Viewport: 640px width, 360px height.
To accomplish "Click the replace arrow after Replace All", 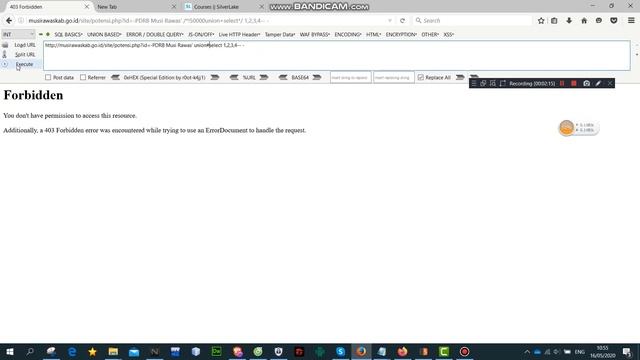I will click(x=460, y=77).
